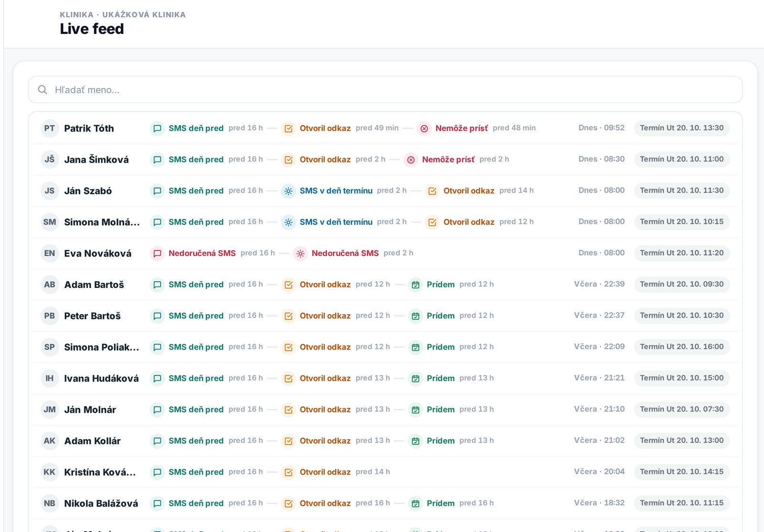Focus the "Hľadať meno..." search field
The width and height of the screenshot is (764, 532).
click(385, 90)
